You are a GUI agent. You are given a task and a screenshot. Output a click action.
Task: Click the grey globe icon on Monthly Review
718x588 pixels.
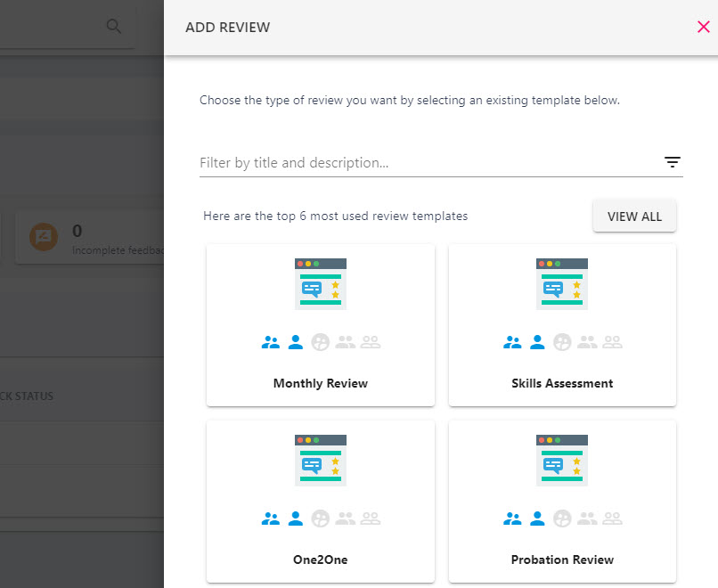[320, 342]
